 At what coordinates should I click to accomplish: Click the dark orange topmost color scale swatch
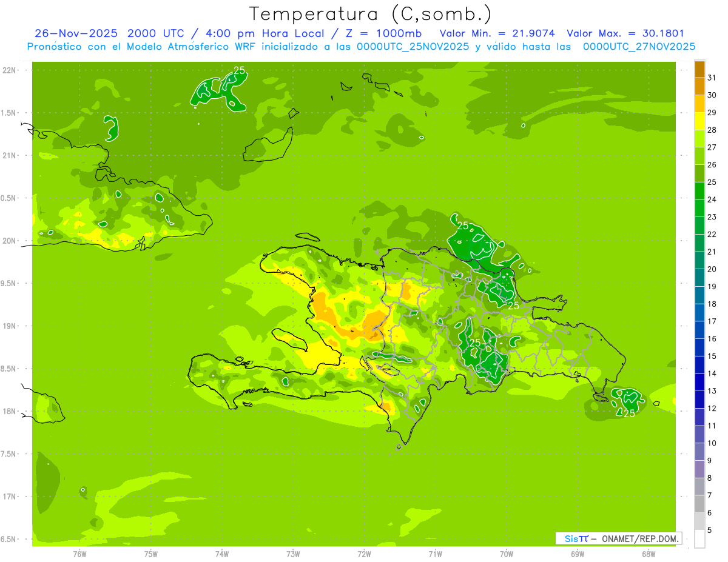699,69
